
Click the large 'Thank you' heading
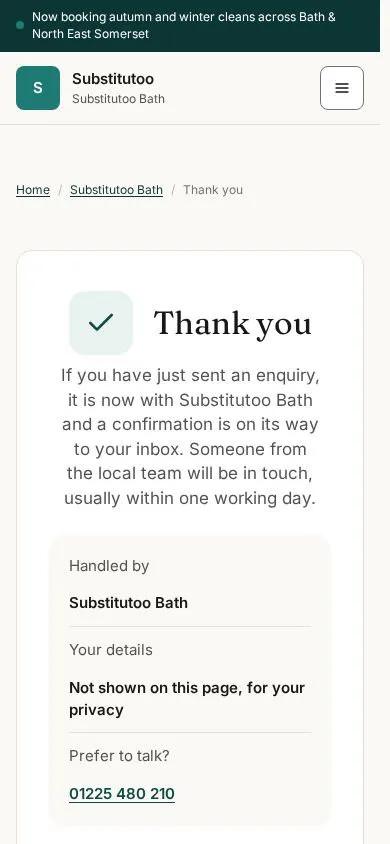(233, 323)
